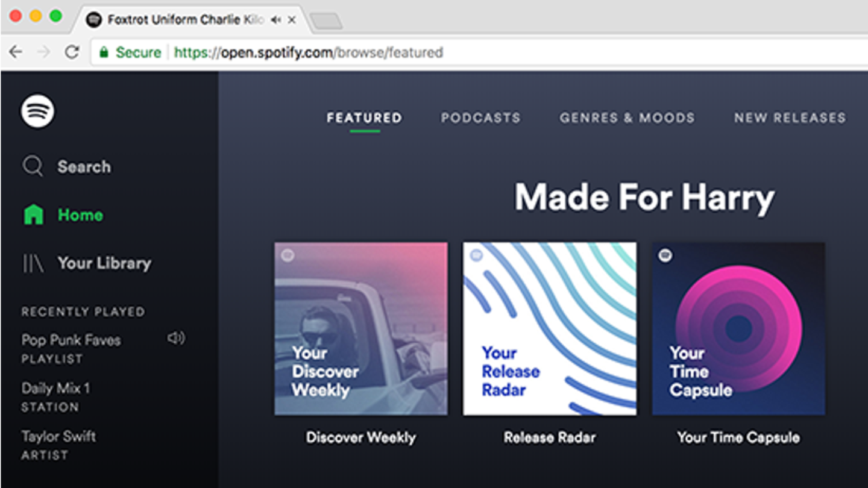Open the Genres & Moods tab

(x=627, y=117)
